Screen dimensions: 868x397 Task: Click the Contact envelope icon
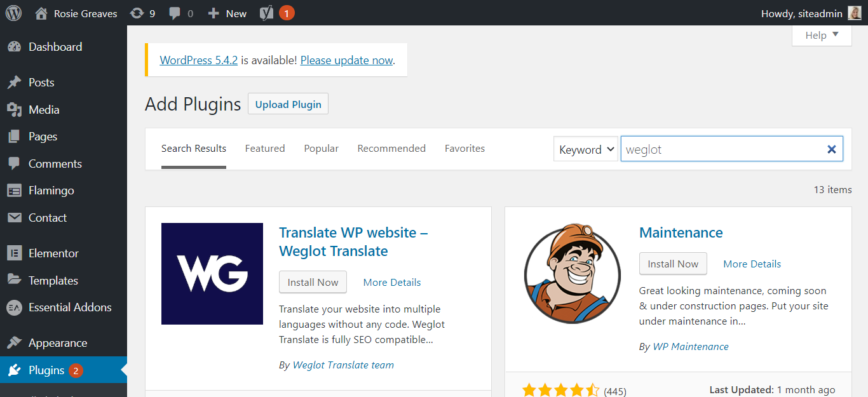[x=14, y=218]
